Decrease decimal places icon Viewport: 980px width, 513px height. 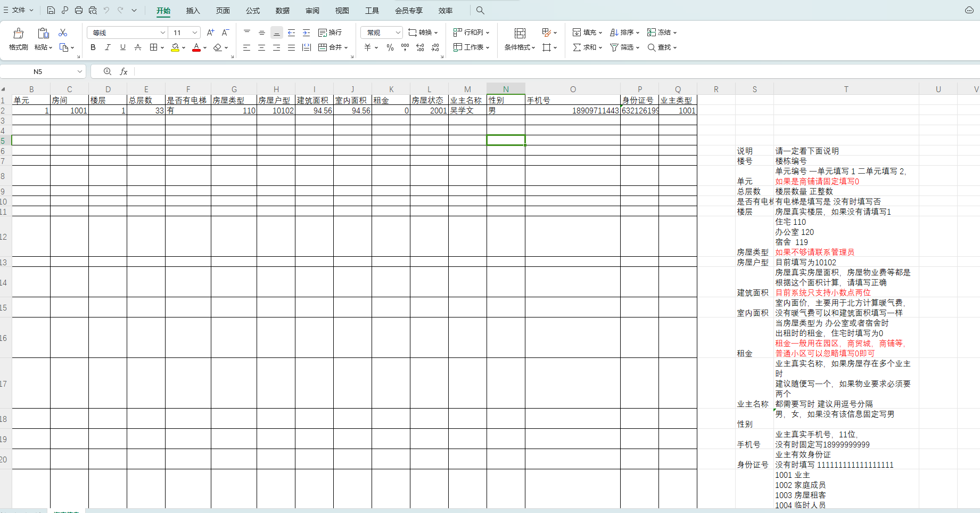point(435,47)
